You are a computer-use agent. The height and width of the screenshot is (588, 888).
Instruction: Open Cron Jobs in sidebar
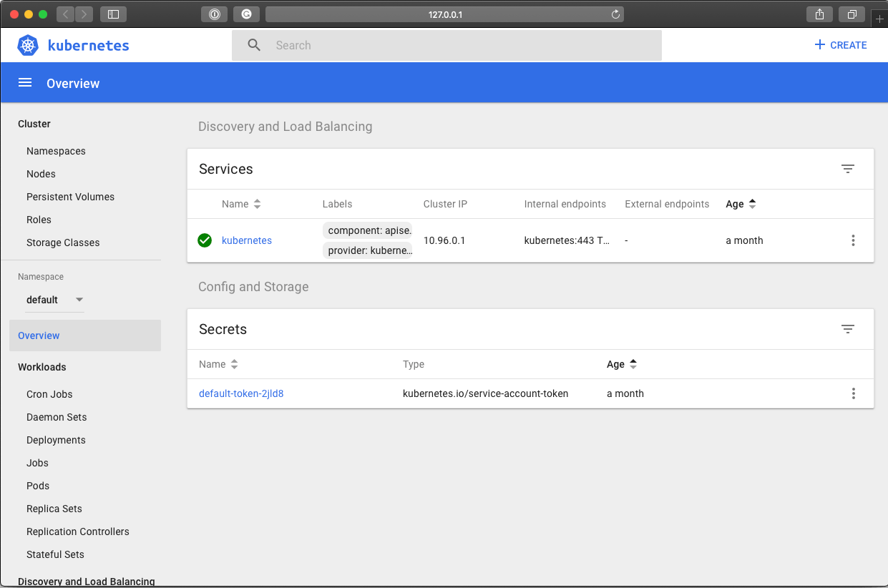[49, 394]
